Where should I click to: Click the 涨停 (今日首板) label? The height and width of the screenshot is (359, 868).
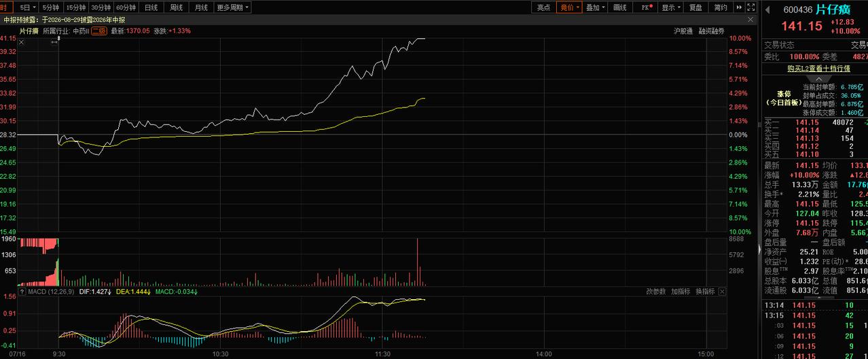[784, 98]
